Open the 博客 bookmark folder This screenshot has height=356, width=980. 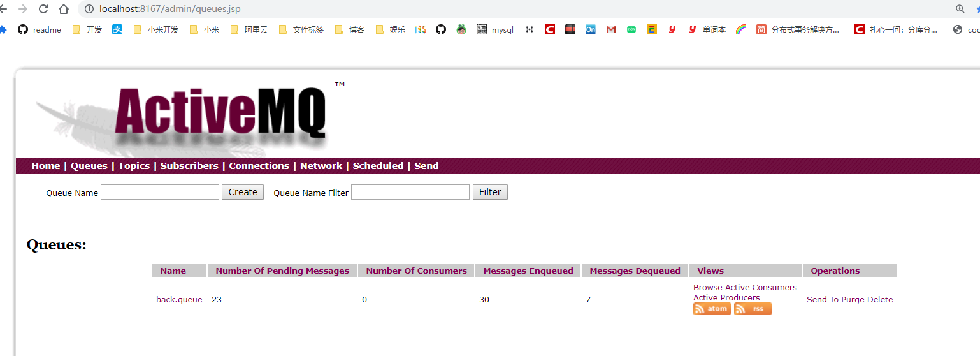tap(350, 29)
